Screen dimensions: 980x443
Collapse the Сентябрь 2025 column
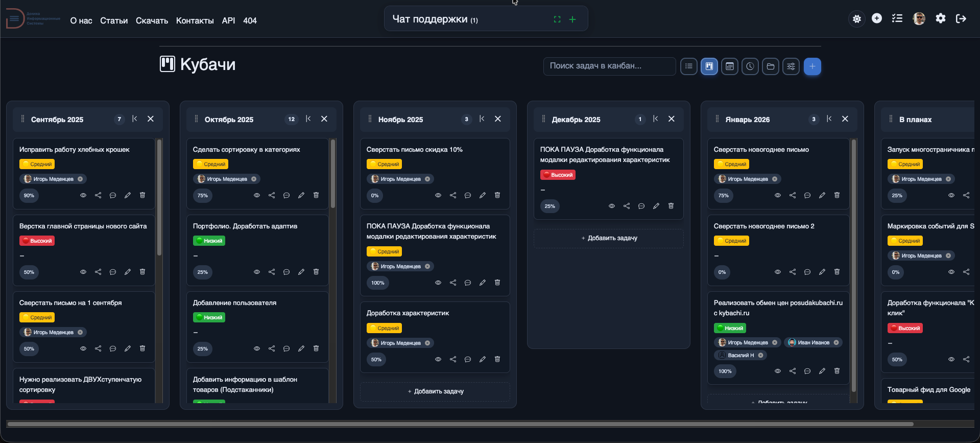coord(135,119)
